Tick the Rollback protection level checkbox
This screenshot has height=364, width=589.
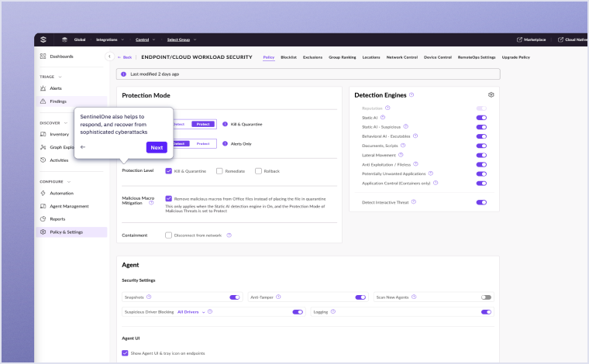tap(258, 171)
